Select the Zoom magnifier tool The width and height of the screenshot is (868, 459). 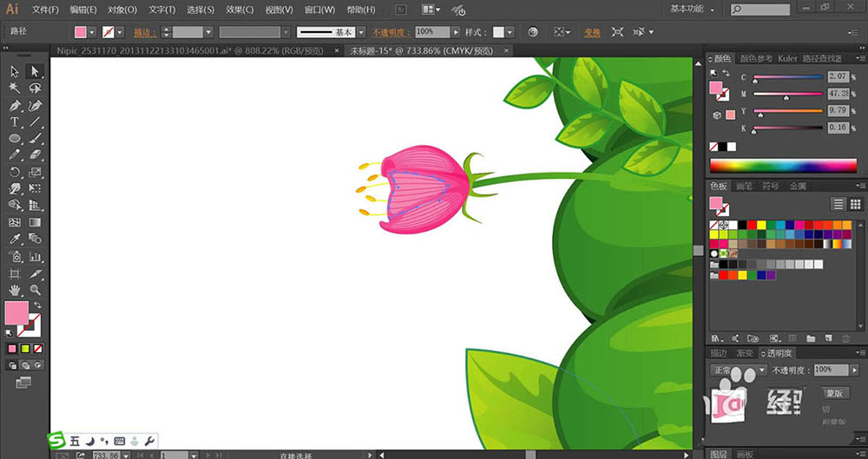35,290
